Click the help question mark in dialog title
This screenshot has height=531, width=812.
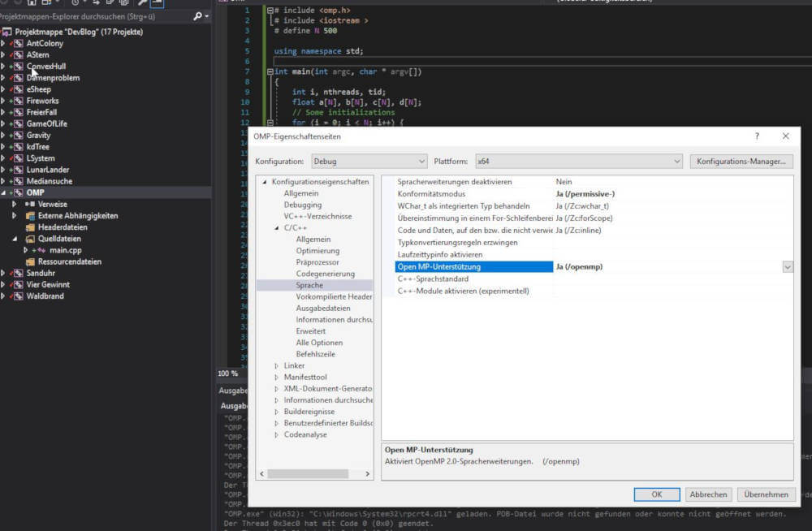tap(757, 136)
